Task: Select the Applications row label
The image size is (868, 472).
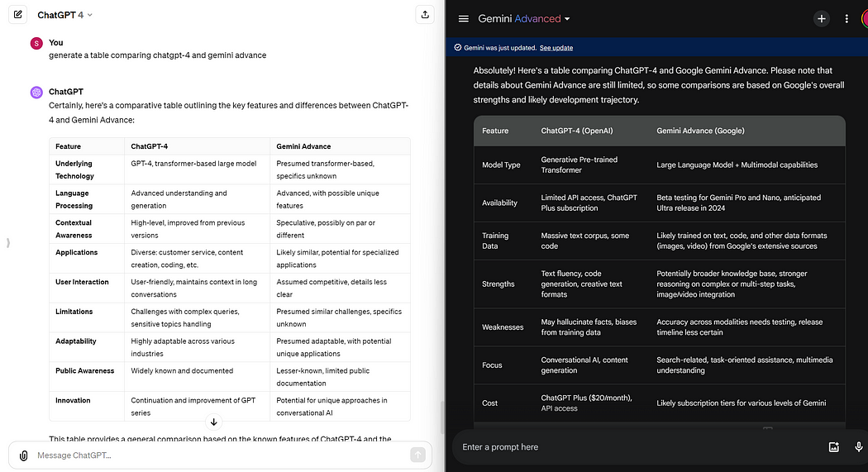Action: pyautogui.click(x=76, y=252)
